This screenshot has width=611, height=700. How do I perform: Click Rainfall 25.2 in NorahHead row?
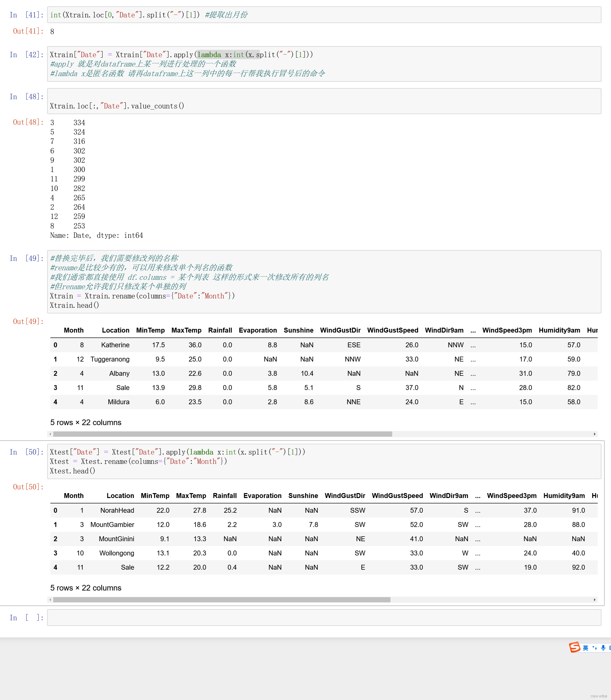(230, 511)
